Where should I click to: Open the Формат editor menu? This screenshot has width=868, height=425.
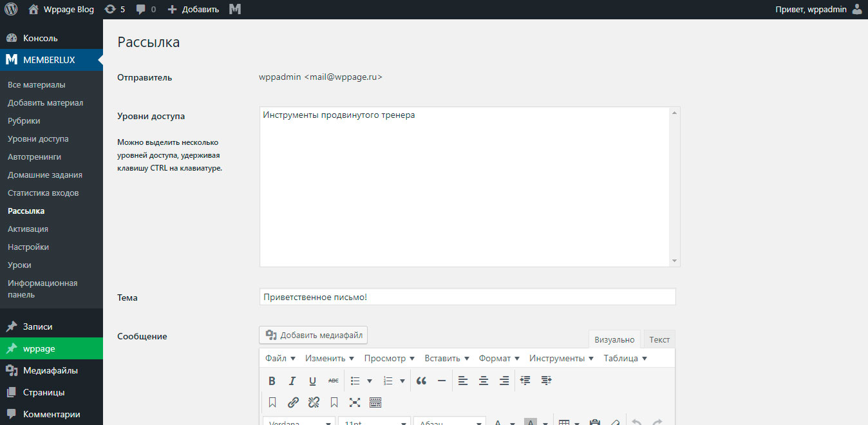click(x=499, y=359)
